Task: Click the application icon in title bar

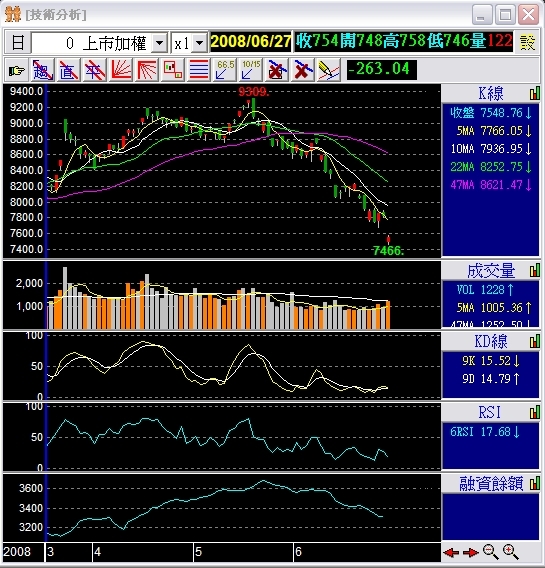Action: 13,14
